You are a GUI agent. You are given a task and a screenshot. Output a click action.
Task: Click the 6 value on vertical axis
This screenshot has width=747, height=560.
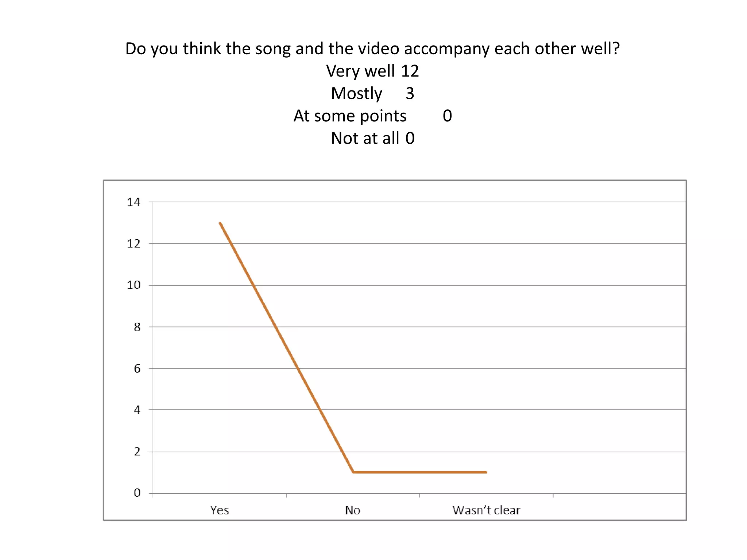137,369
